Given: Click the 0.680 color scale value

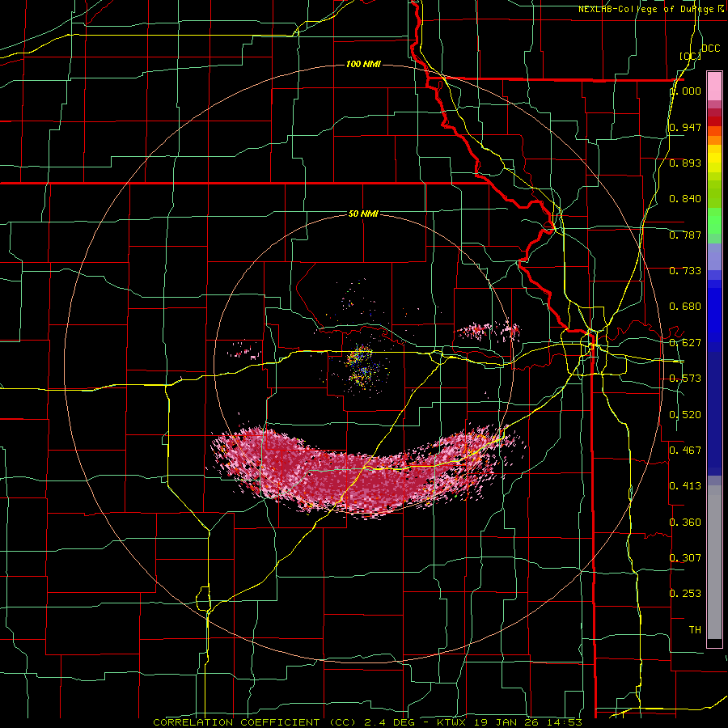Looking at the screenshot, I should tap(685, 307).
